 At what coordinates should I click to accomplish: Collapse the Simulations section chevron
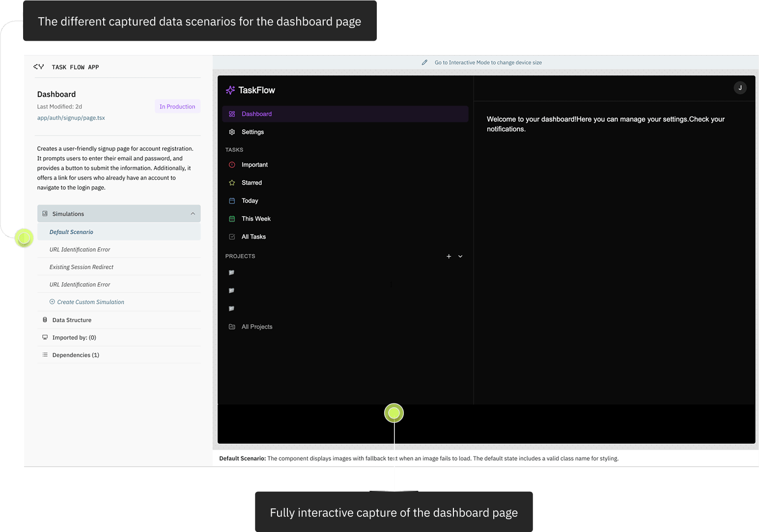[x=193, y=214]
